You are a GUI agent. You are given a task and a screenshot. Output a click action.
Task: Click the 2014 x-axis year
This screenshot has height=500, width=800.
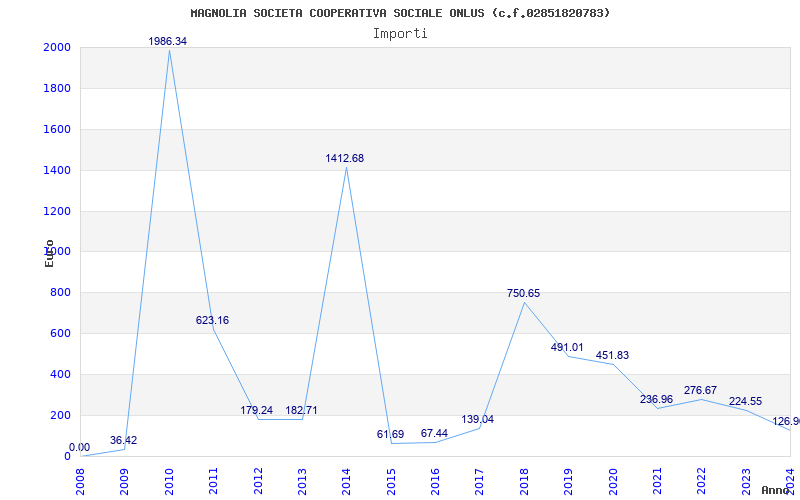(x=347, y=481)
